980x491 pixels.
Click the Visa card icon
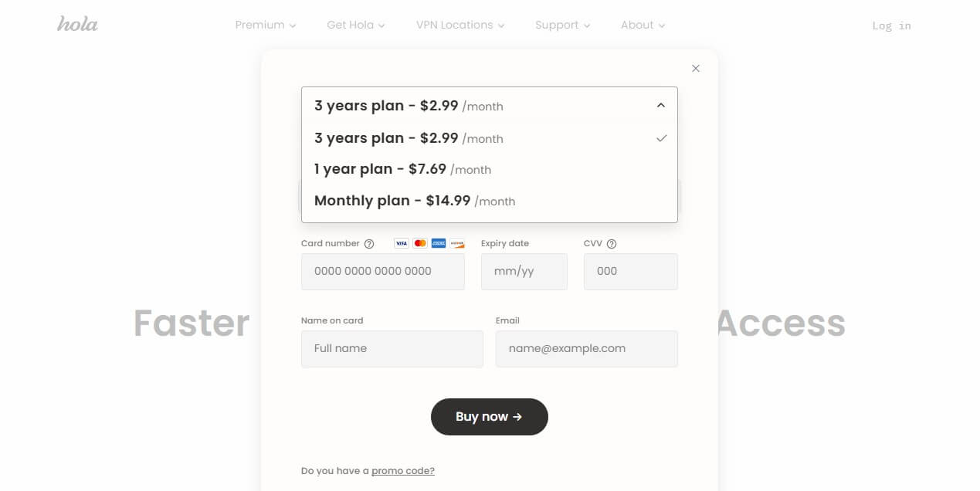point(401,243)
